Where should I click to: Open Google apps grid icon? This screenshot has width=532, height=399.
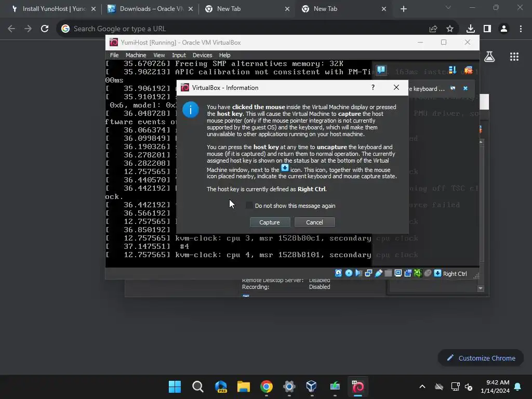514,57
